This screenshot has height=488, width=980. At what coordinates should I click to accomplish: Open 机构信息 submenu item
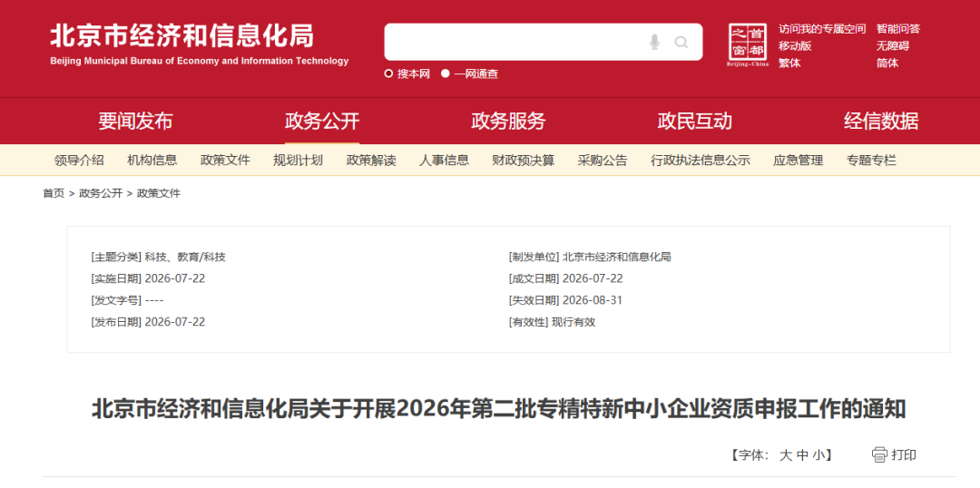[x=152, y=161]
